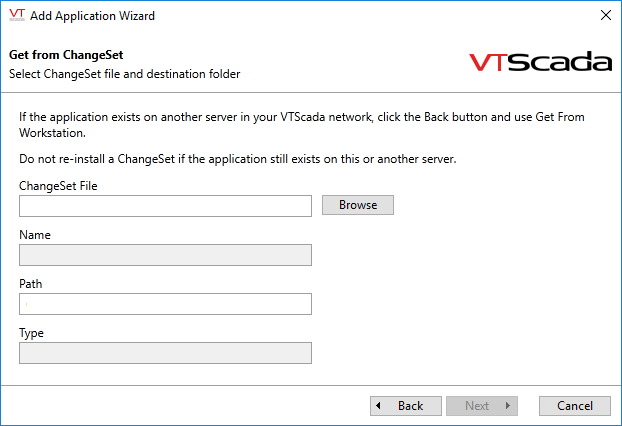Image resolution: width=622 pixels, height=426 pixels.
Task: Click the "Path" field label
Action: pyautogui.click(x=31, y=284)
